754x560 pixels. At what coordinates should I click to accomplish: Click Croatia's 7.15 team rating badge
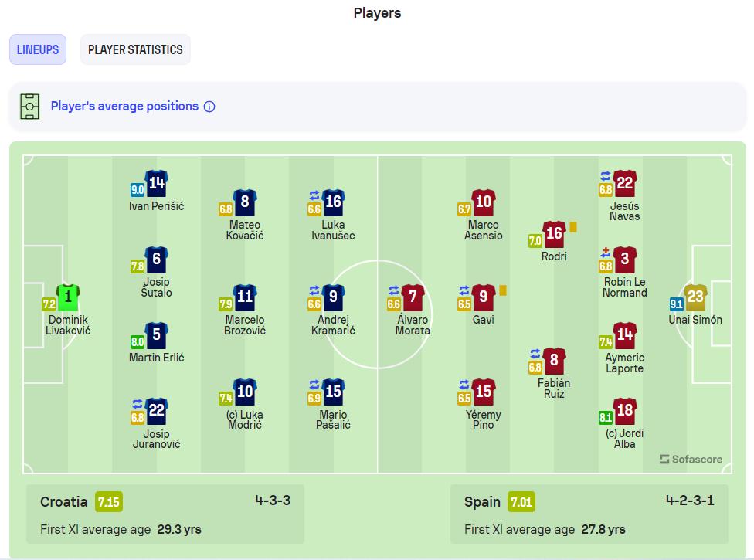click(109, 502)
